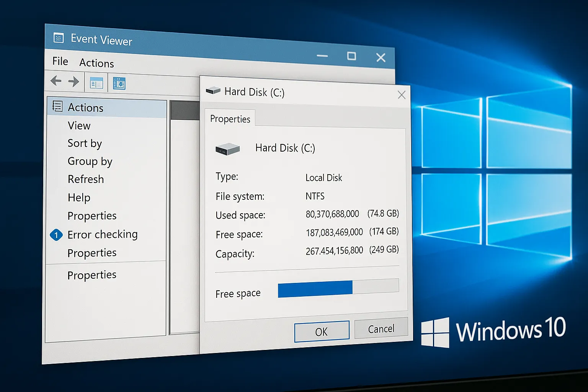Close the Hard Disk (C:) dialog
The image size is (588, 392).
[402, 95]
